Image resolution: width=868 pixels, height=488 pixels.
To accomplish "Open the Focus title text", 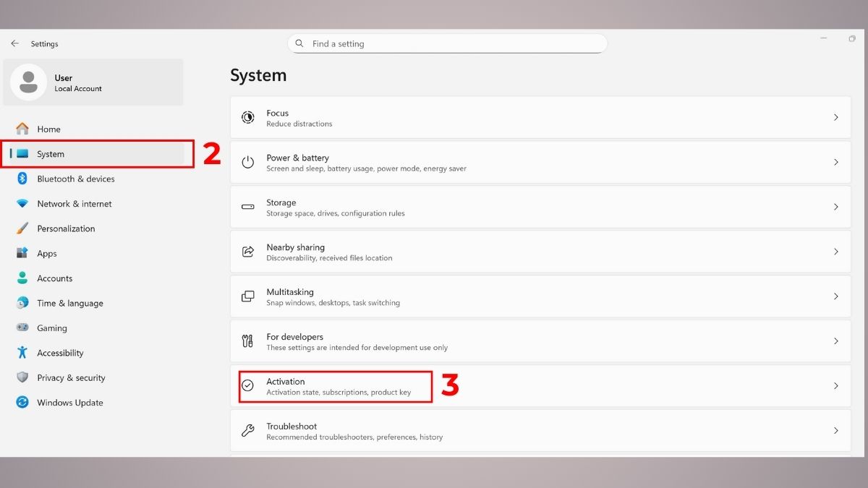I will [x=277, y=113].
